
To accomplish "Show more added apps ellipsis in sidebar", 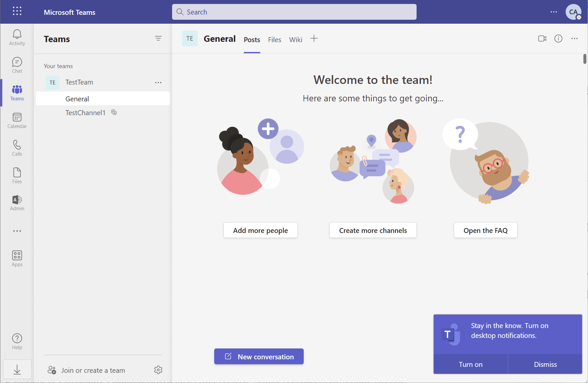I will 17,231.
